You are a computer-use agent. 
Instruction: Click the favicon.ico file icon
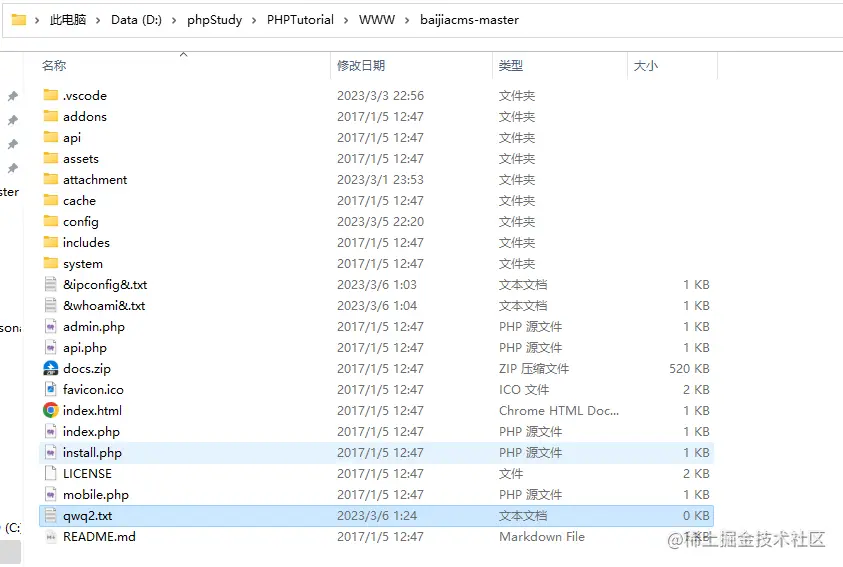tap(51, 389)
